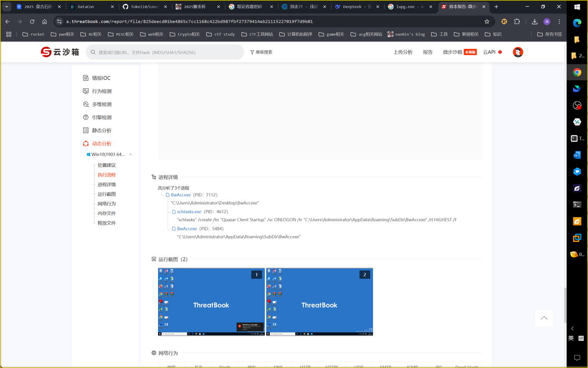Screen dimensions: 588x368
Task: Open Windows Start menu in side taskbar
Action: coord(577,6)
